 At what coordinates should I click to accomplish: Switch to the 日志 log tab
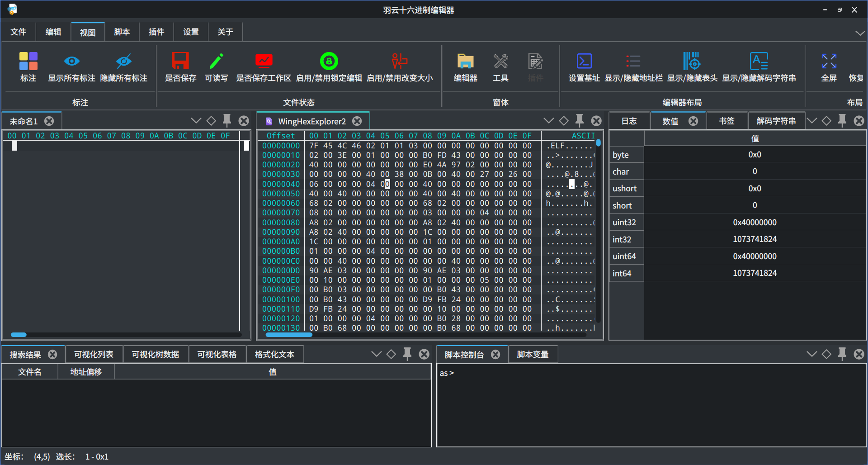point(629,121)
